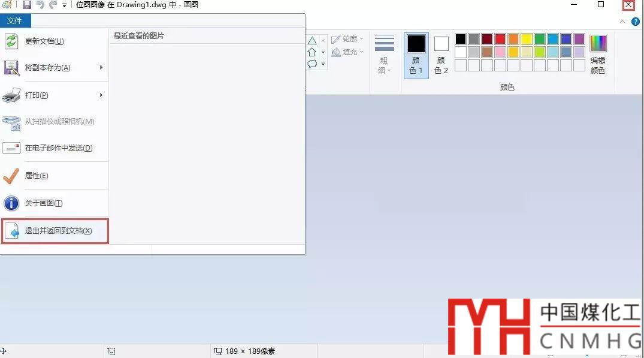The height and width of the screenshot is (358, 644).
Task: Choose 退出并返回到文档(X)
Action: tap(55, 231)
